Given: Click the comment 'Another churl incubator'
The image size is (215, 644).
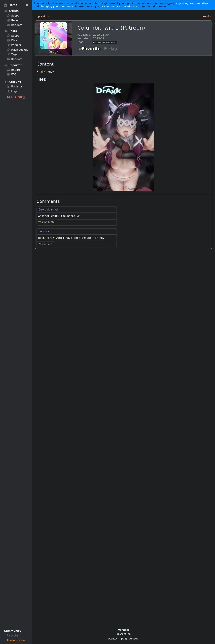Looking at the screenshot, I should 59,216.
